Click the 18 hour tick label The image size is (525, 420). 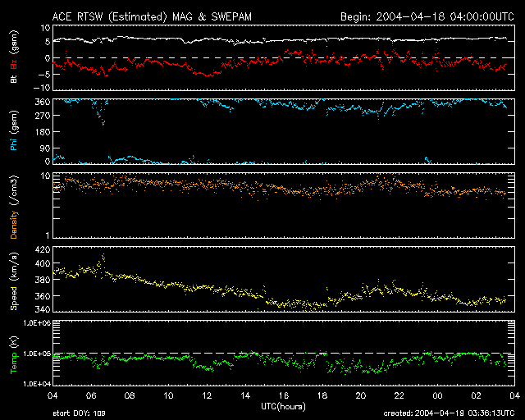322,395
